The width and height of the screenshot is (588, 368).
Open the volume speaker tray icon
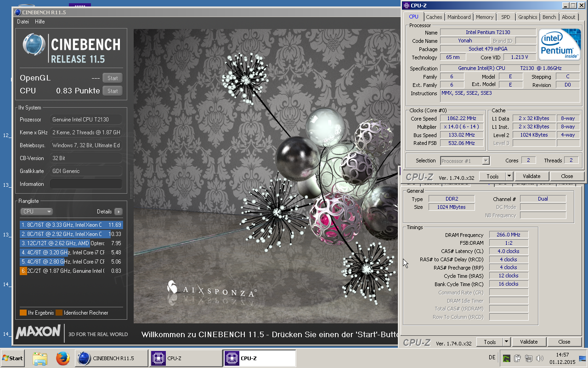click(540, 358)
